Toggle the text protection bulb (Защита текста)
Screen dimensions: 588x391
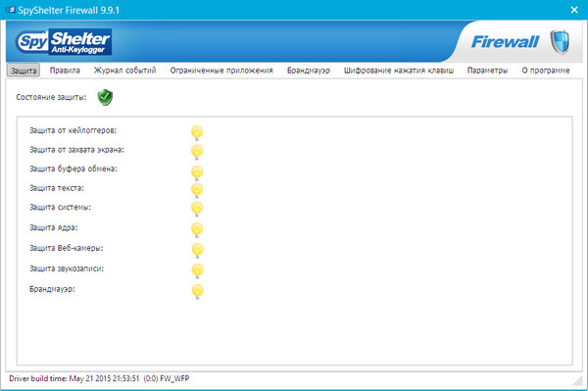pyautogui.click(x=197, y=190)
